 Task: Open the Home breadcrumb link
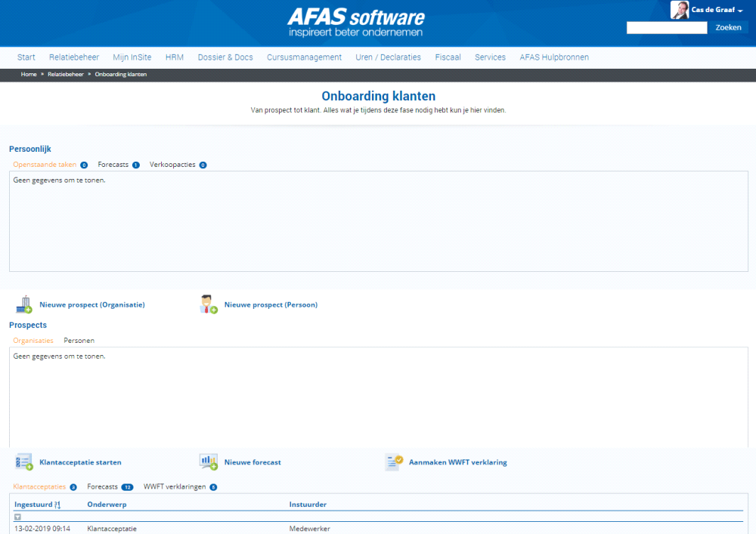coord(29,74)
